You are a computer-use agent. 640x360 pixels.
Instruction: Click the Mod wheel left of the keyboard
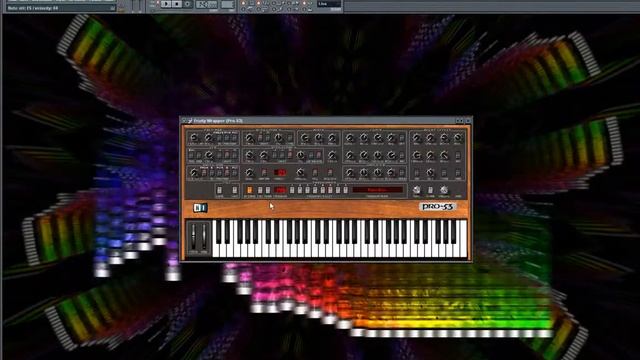click(x=204, y=237)
